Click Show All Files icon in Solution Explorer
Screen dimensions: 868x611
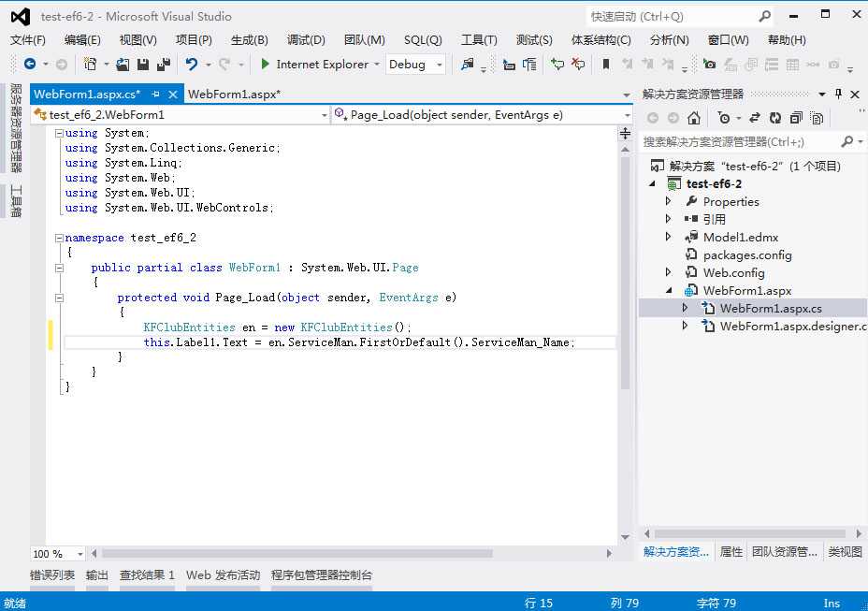[x=817, y=118]
